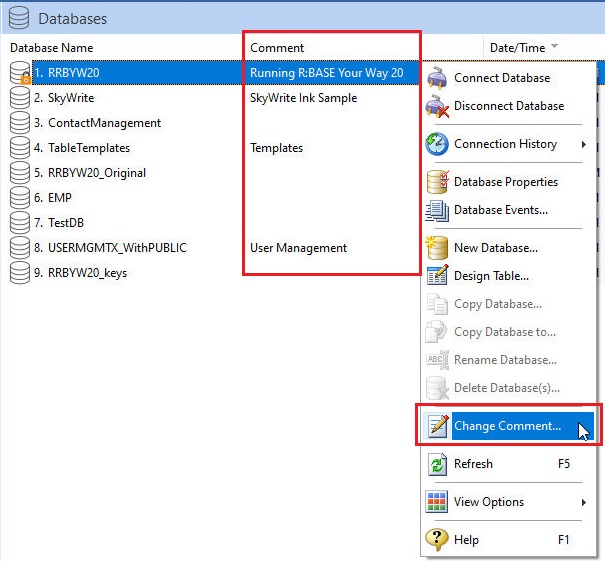This screenshot has width=605, height=561.
Task: Click the Copy Database pages icon
Action: point(437,304)
